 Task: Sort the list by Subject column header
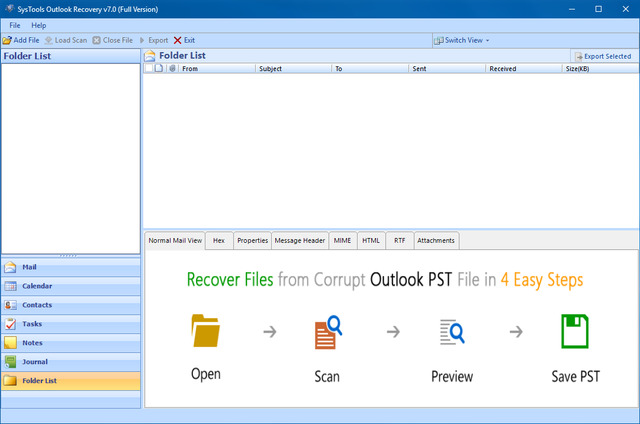click(270, 69)
